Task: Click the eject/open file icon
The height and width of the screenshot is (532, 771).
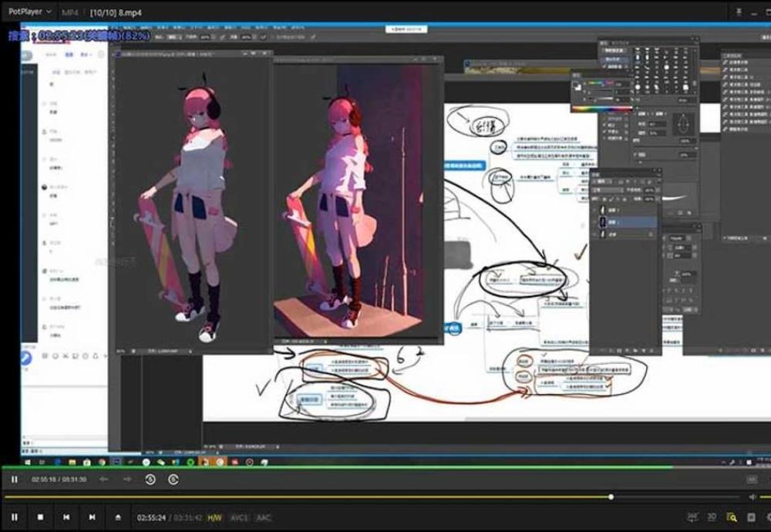Action: click(x=118, y=517)
